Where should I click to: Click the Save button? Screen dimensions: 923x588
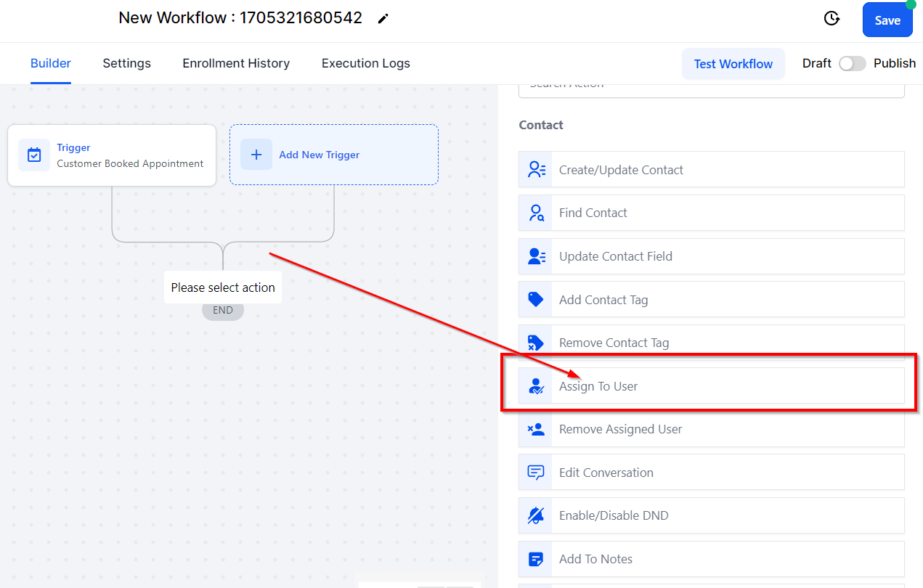(887, 20)
